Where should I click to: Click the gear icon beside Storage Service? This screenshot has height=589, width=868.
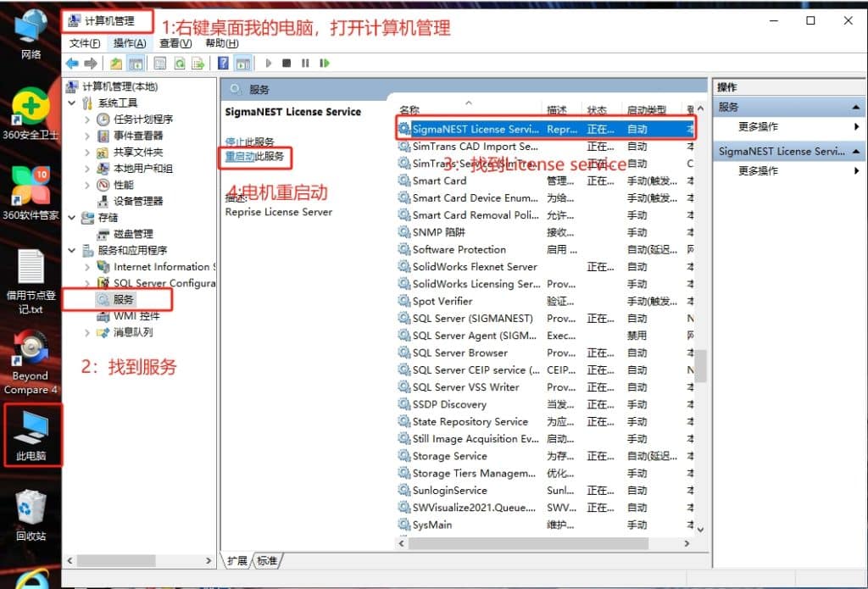click(x=404, y=456)
